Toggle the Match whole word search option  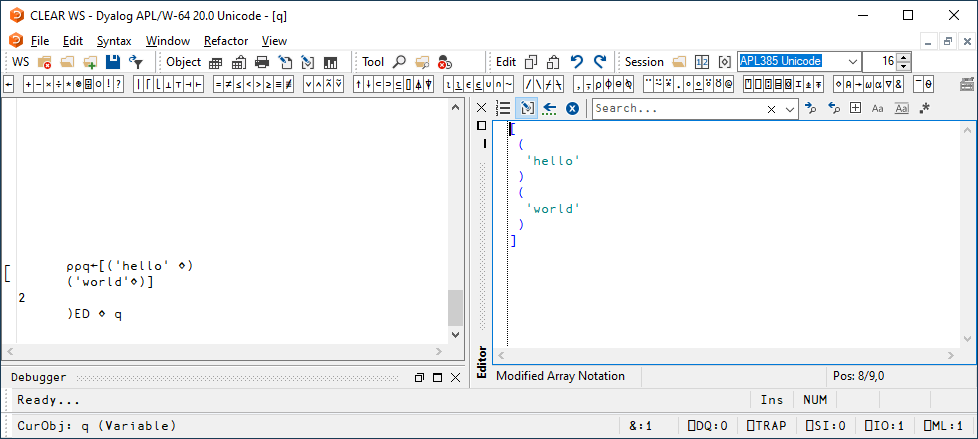pyautogui.click(x=901, y=108)
